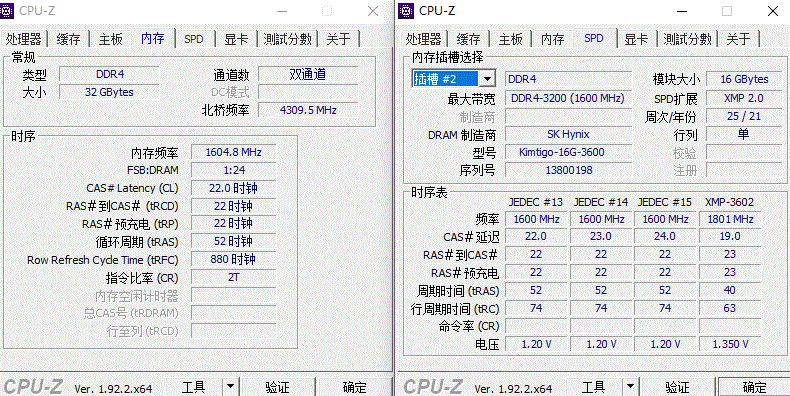Image resolution: width=790 pixels, height=396 pixels.
Task: Select 主板 tab in right window
Action: point(510,39)
